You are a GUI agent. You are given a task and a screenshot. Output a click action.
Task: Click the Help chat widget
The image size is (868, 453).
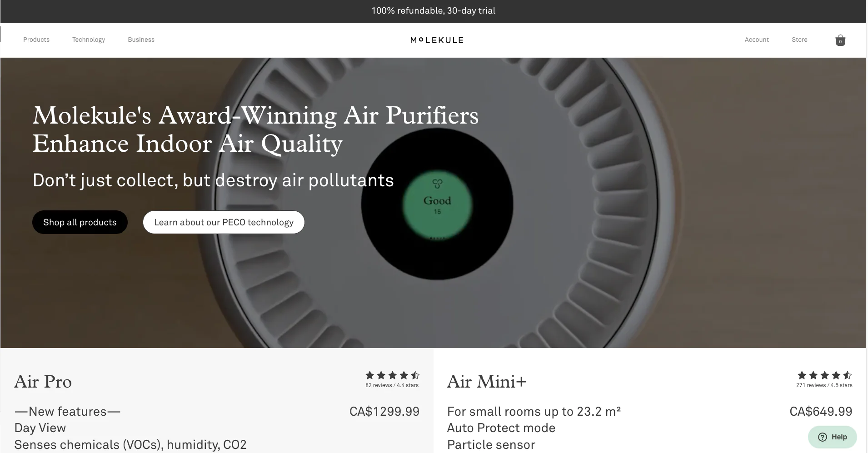(x=833, y=437)
